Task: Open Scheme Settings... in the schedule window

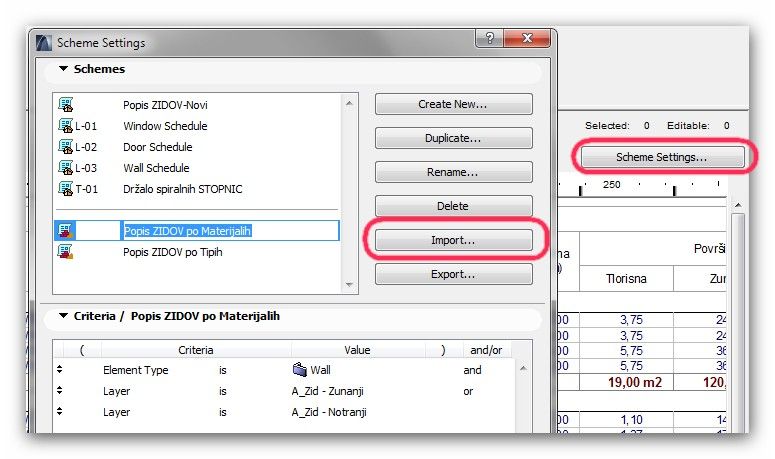Action: pyautogui.click(x=662, y=157)
